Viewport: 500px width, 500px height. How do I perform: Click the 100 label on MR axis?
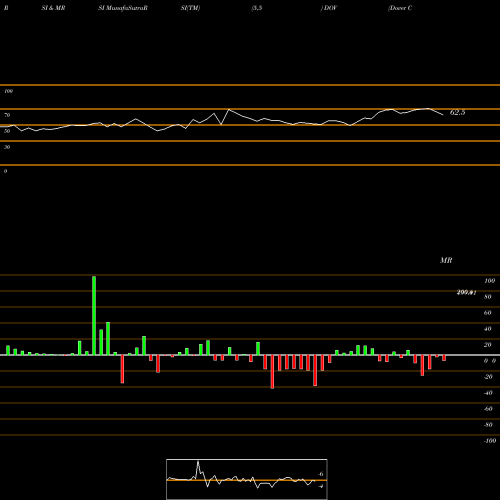point(489,281)
